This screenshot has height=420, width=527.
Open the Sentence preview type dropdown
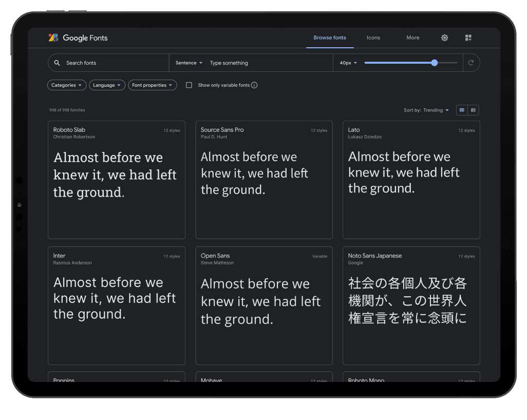coord(189,63)
